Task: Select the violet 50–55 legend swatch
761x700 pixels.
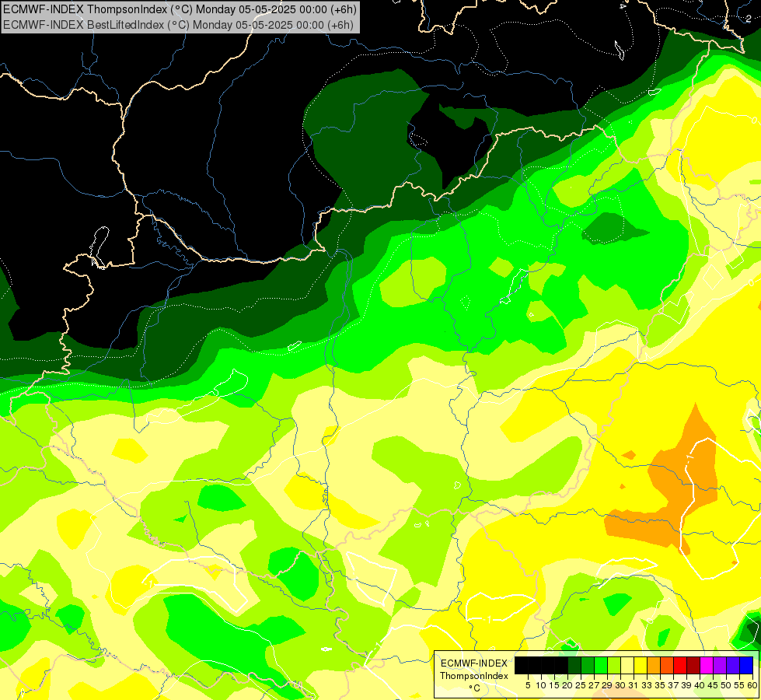Action: 733,665
